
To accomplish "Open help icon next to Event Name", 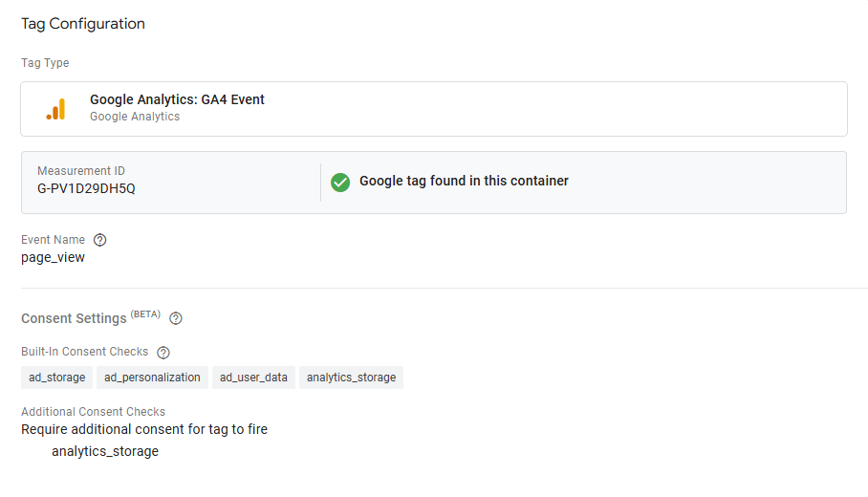I will point(99,240).
